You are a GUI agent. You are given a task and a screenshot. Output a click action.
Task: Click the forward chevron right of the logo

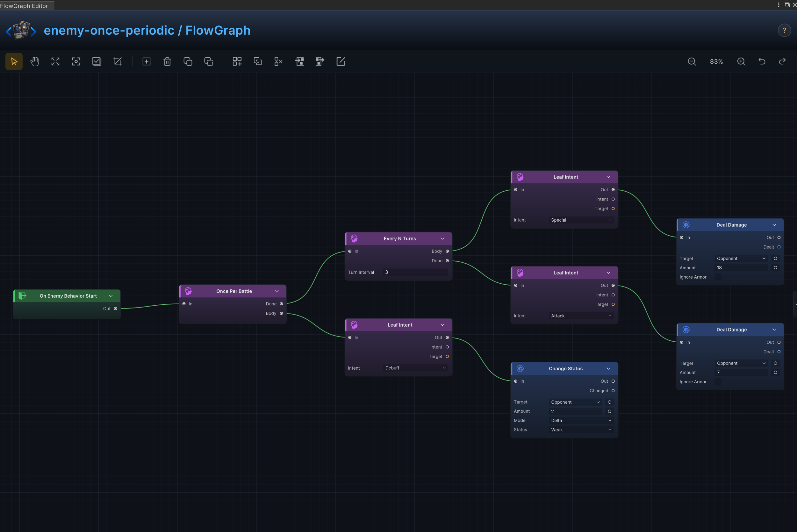(33, 32)
